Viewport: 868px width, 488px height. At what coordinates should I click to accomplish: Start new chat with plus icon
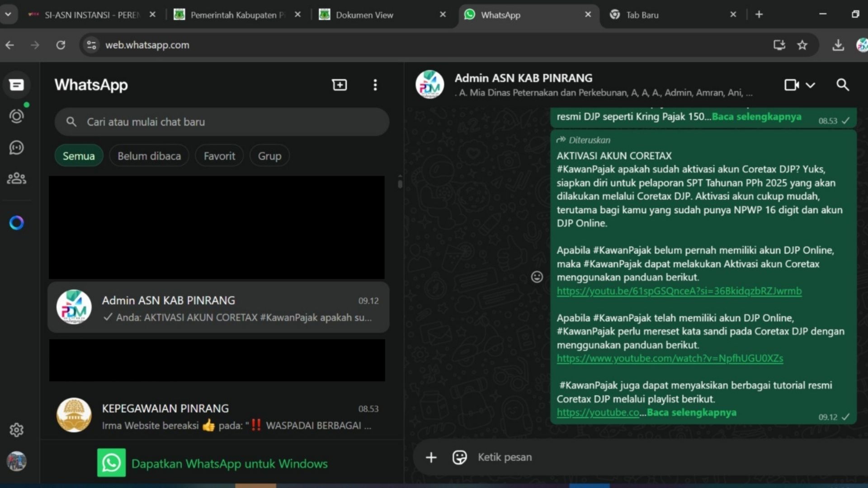pyautogui.click(x=339, y=85)
